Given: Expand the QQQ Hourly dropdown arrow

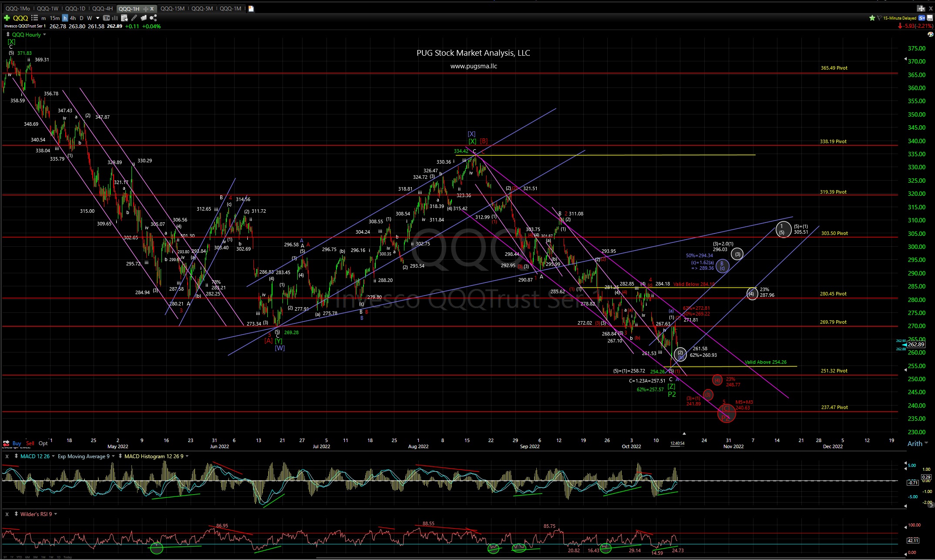Looking at the screenshot, I should tap(44, 34).
